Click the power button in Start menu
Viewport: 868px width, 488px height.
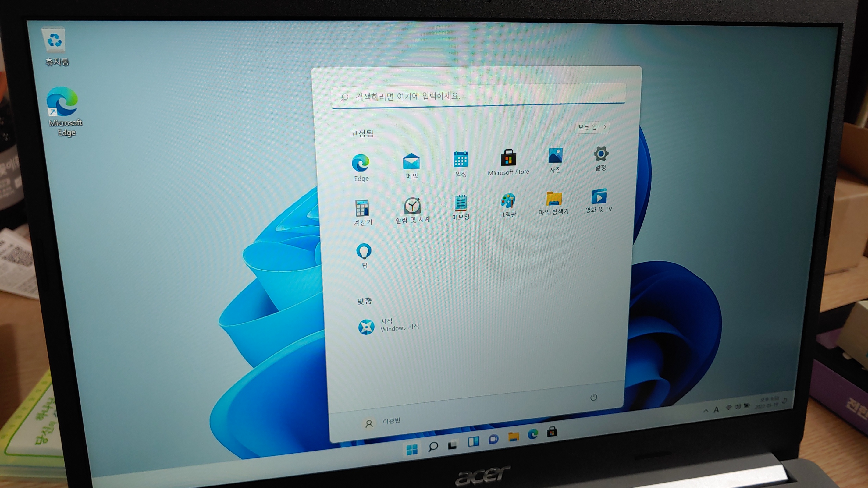(593, 398)
